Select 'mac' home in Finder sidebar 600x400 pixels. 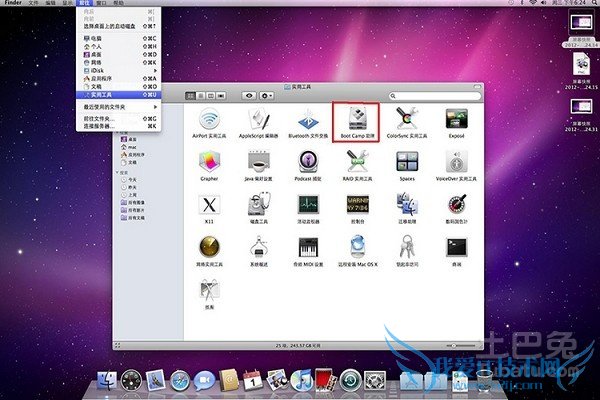(x=129, y=147)
